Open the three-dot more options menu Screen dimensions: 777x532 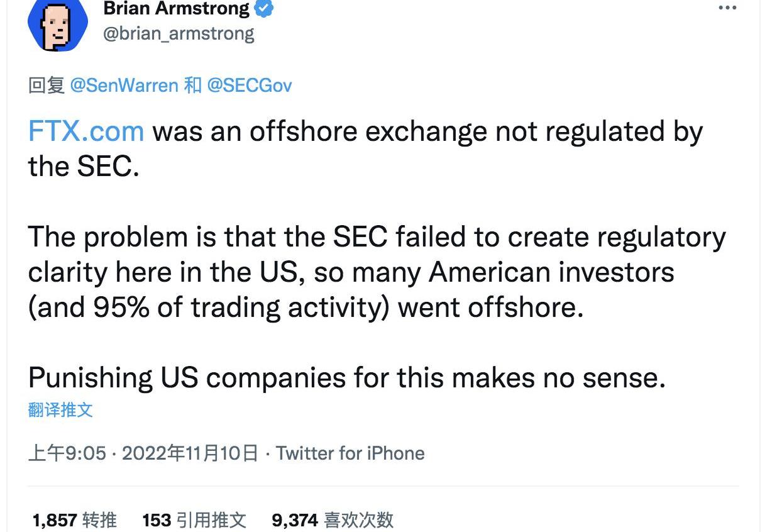pyautogui.click(x=727, y=8)
